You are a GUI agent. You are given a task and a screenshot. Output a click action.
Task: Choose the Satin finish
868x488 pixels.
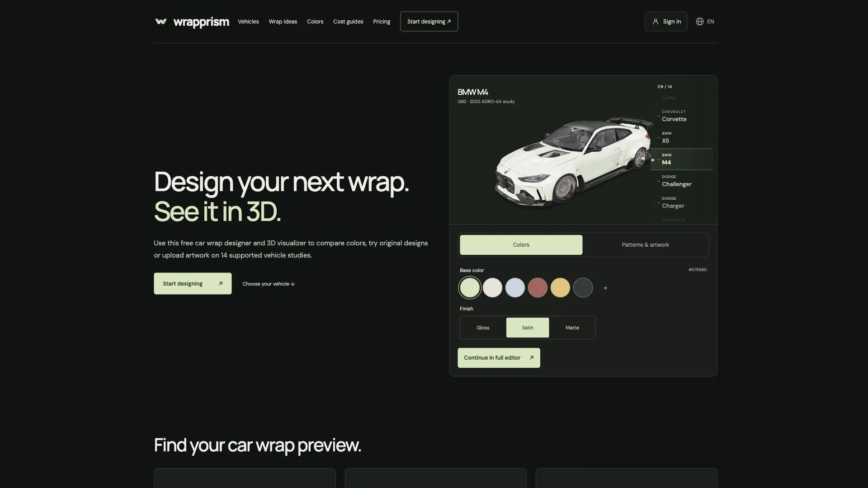point(528,328)
